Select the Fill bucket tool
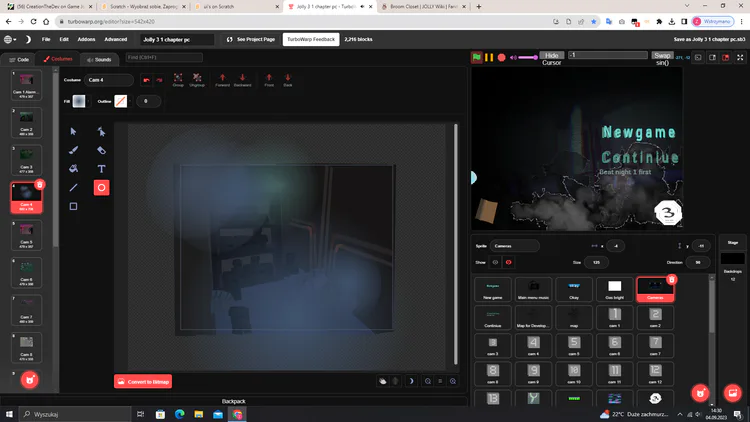Viewport: 750px width, 422px height. [x=73, y=169]
